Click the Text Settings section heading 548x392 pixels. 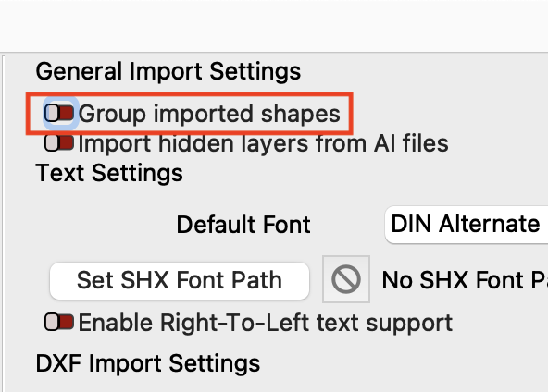click(109, 173)
